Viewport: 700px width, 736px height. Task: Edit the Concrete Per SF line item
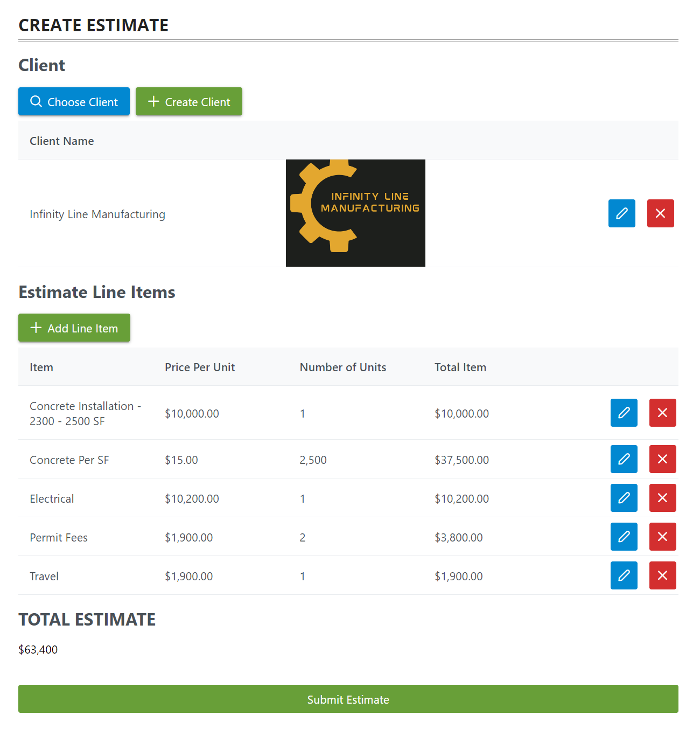624,459
